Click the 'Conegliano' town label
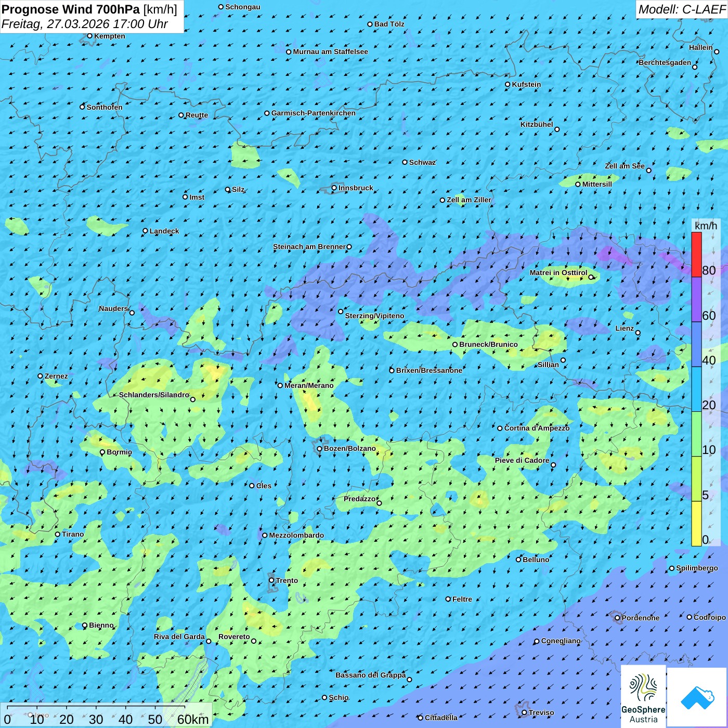 [x=561, y=641]
